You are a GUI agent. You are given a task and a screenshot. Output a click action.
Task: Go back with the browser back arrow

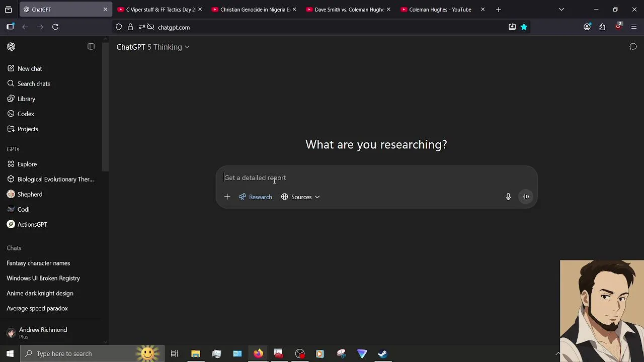point(25,27)
